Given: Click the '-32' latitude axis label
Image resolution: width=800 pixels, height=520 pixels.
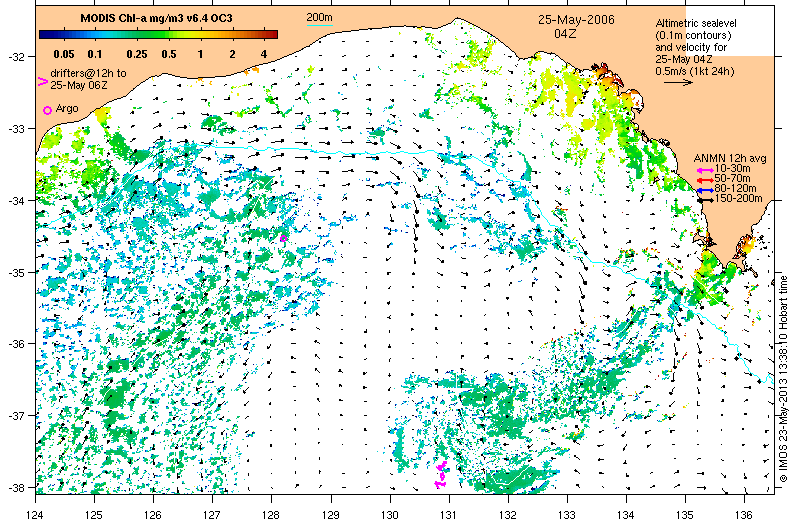Looking at the screenshot, I should pos(15,57).
